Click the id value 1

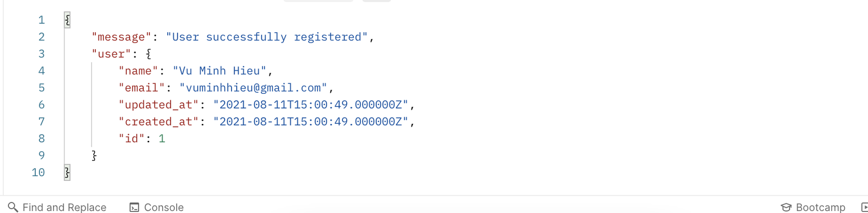click(x=162, y=139)
